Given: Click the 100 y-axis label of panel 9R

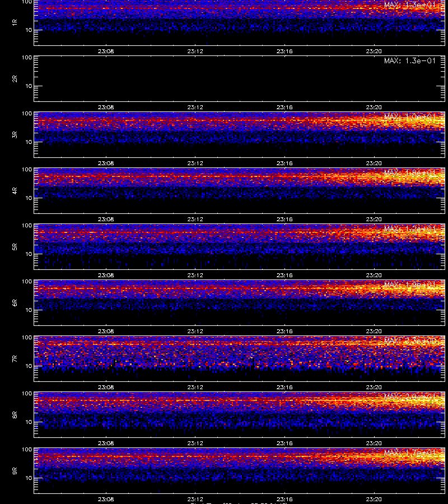Looking at the screenshot, I should [27, 450].
